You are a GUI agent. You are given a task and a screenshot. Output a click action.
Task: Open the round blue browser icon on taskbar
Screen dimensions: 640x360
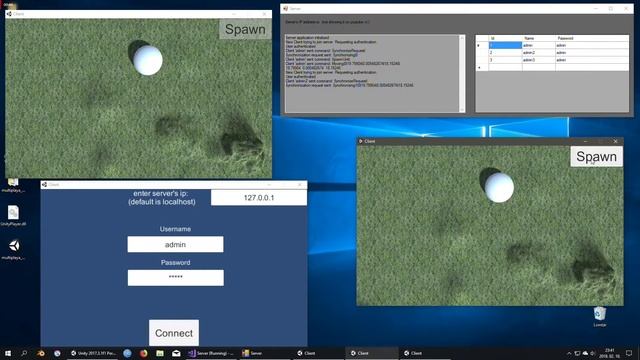127,353
